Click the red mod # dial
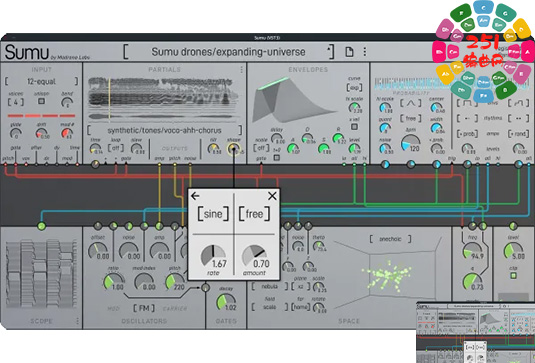 [x=67, y=133]
